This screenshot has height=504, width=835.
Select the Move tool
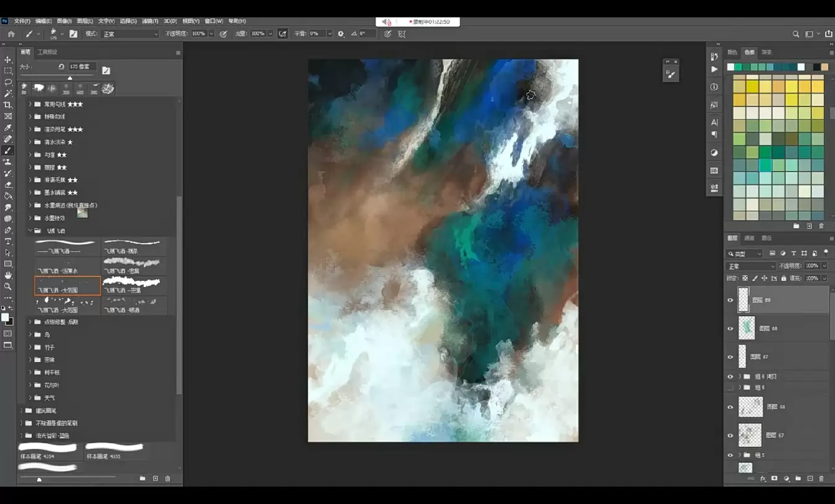(8, 60)
